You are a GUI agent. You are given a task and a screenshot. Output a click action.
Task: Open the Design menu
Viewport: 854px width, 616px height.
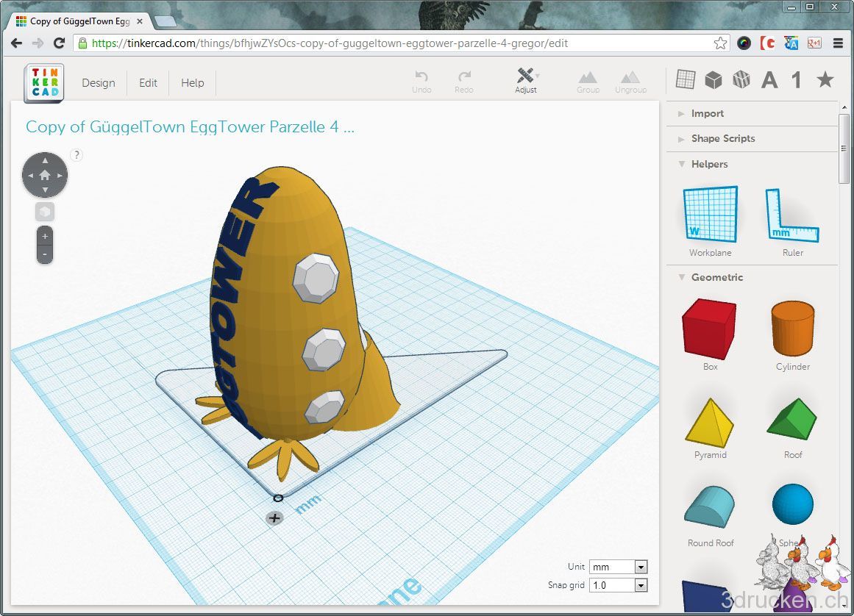[99, 83]
